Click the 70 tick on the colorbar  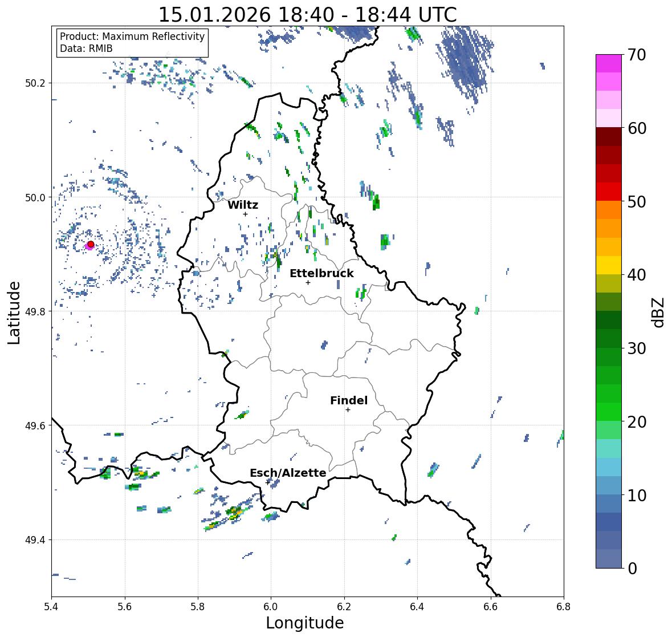click(x=637, y=55)
